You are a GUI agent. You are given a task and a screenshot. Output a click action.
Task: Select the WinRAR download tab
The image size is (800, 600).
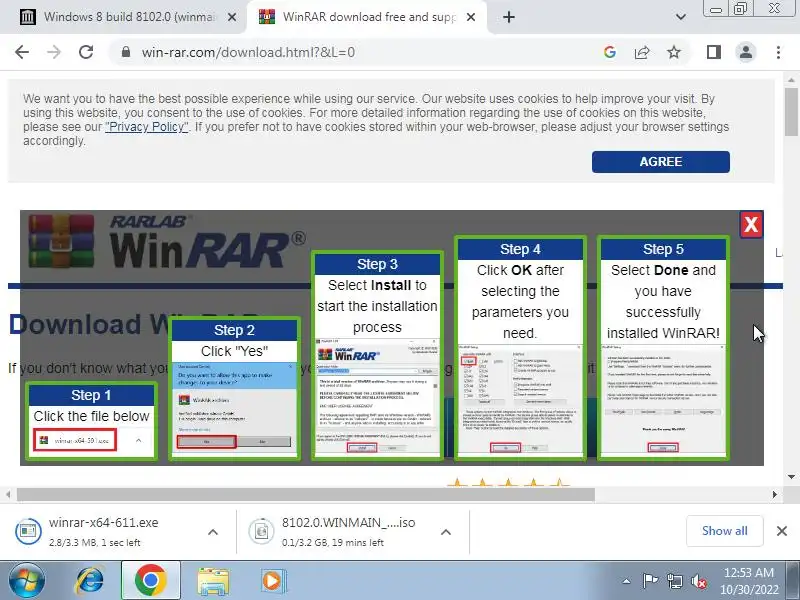[x=367, y=17]
